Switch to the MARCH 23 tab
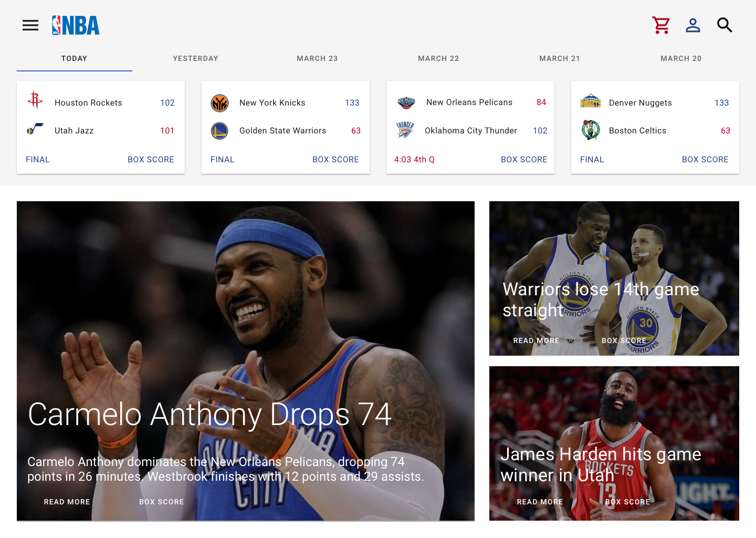756x538 pixels. [x=317, y=59]
